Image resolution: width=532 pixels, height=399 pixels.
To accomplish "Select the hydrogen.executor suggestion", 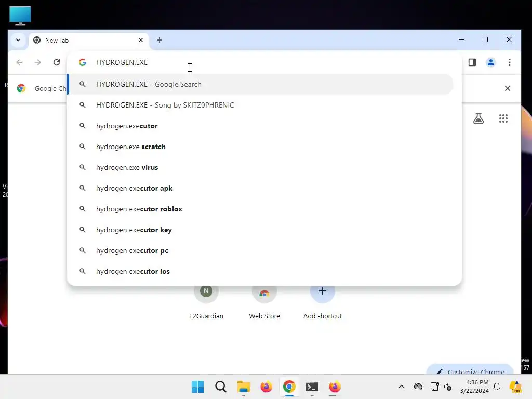I will pyautogui.click(x=260, y=126).
